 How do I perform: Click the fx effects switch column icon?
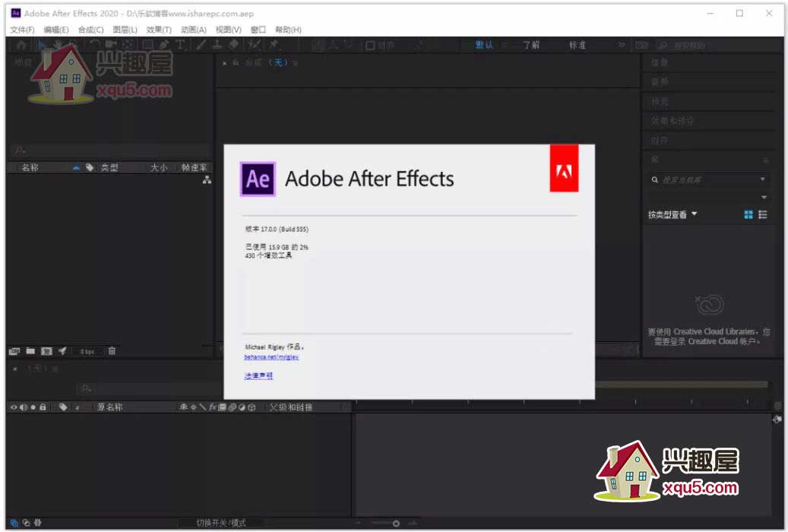click(x=213, y=407)
